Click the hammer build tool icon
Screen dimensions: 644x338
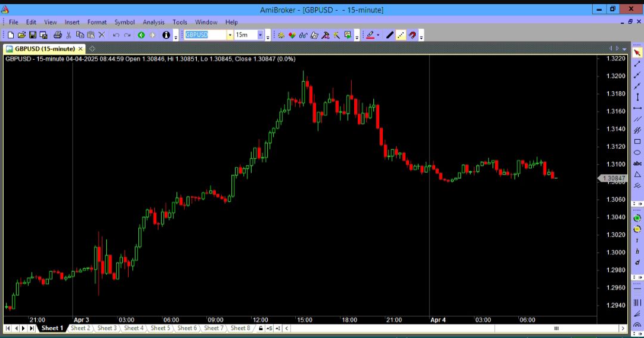(x=326, y=35)
